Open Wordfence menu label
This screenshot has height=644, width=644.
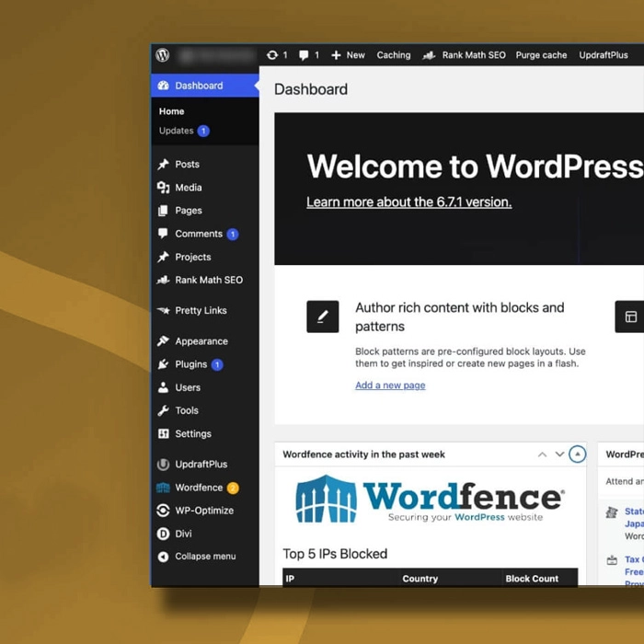click(x=199, y=488)
